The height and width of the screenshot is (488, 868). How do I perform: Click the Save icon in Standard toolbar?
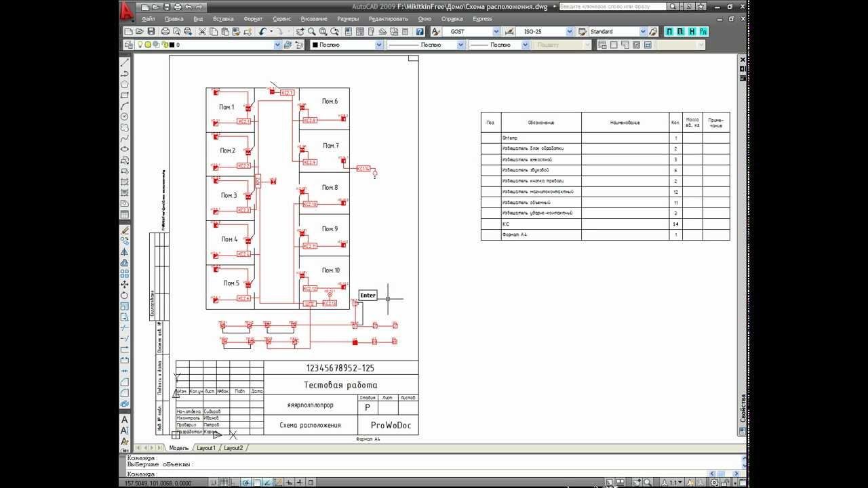tap(151, 31)
